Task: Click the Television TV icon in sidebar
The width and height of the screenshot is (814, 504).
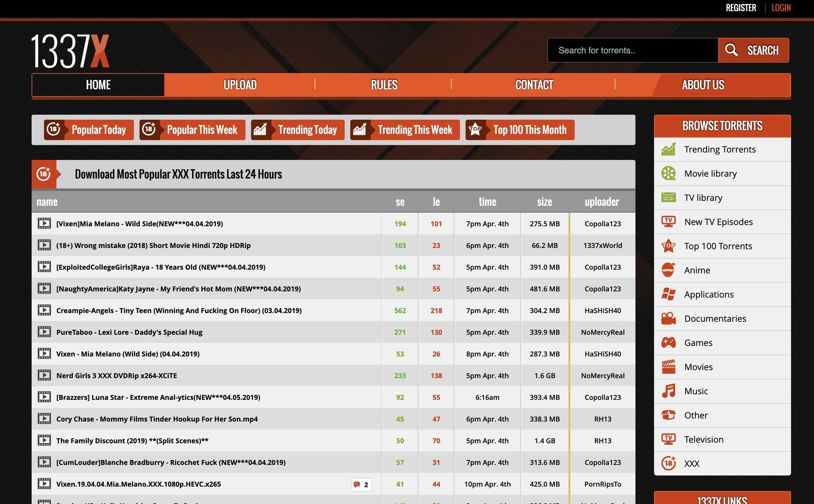Action: (668, 439)
